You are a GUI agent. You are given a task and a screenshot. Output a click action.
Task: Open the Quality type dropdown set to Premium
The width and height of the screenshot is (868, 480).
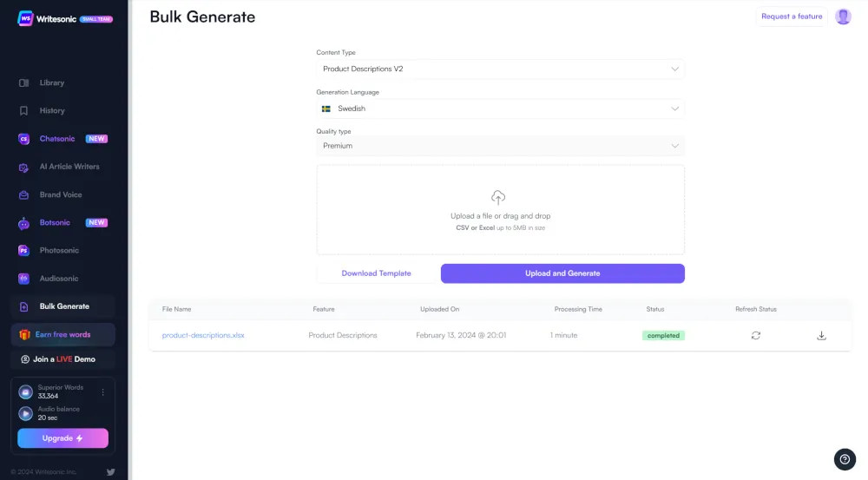(x=500, y=146)
